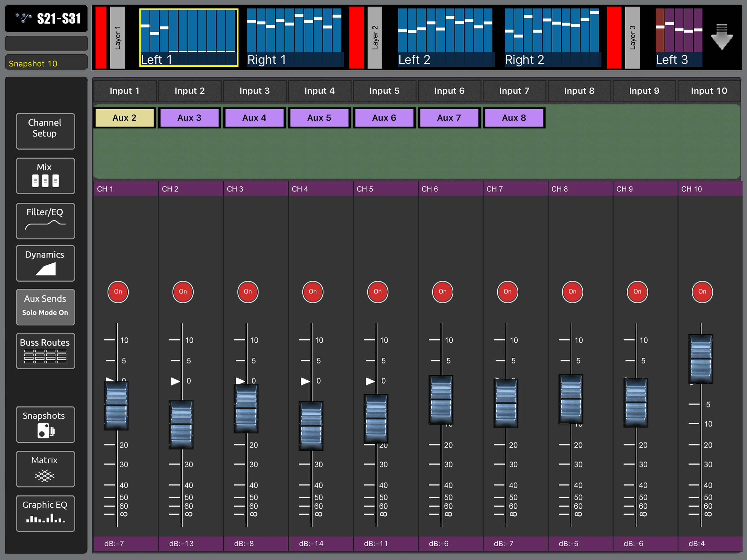Open the Filter/EQ panel
This screenshot has height=560, width=747.
45,221
